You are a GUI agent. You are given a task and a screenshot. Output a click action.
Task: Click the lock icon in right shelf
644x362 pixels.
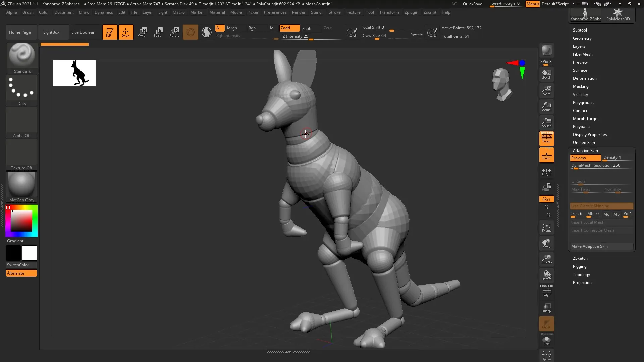(546, 187)
